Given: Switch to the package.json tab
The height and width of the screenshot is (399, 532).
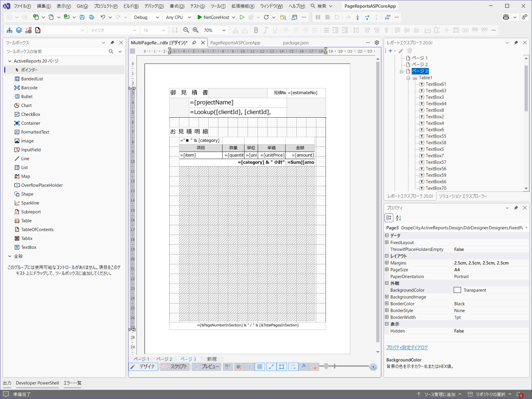Looking at the screenshot, I should click(296, 43).
